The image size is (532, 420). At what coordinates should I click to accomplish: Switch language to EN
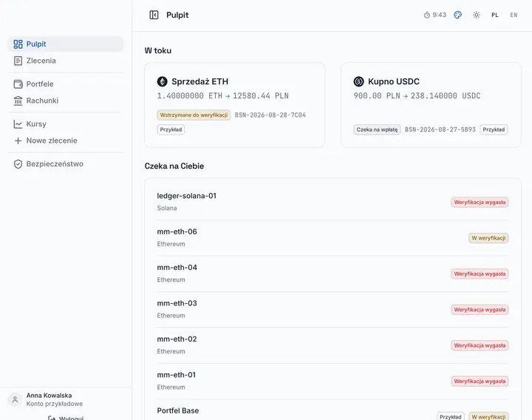point(514,15)
